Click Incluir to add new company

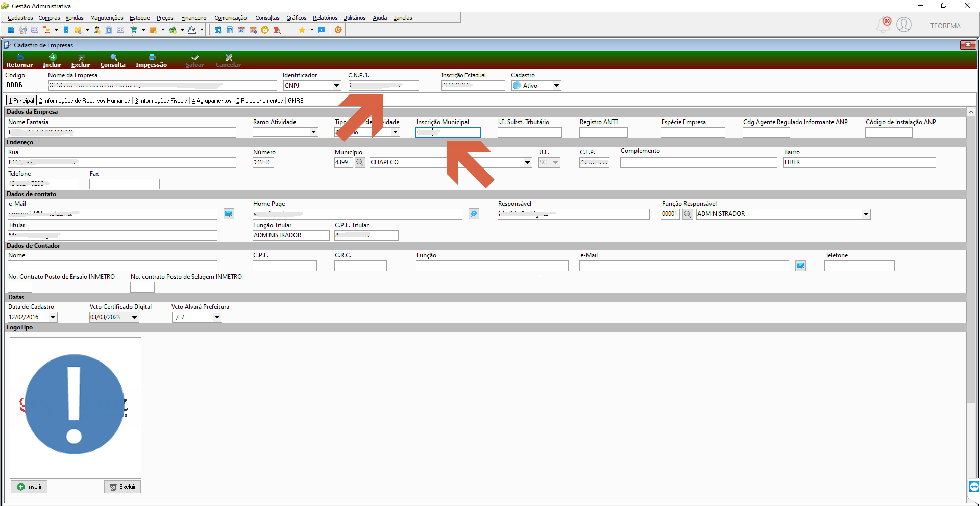(52, 61)
